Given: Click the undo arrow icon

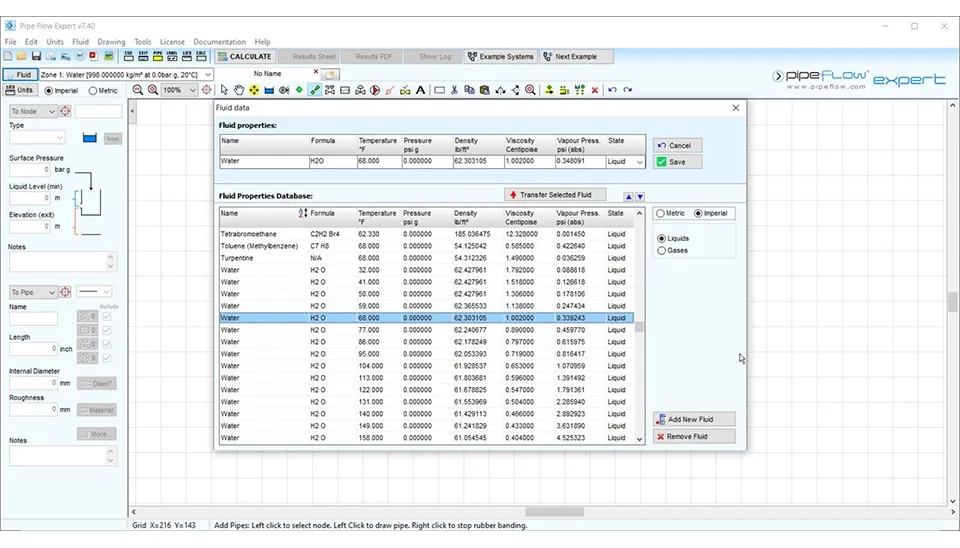Looking at the screenshot, I should 612,90.
